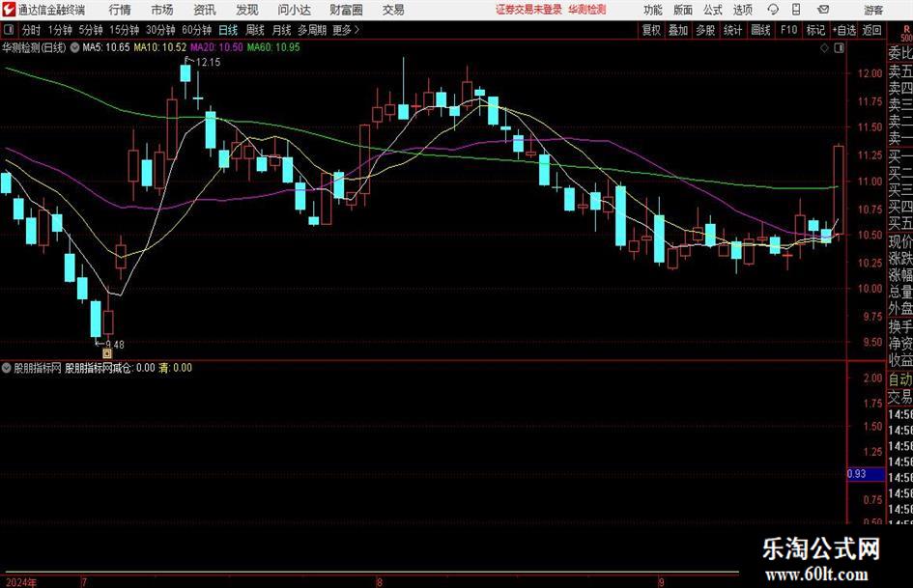Click the red R 500 indicator

click(x=906, y=33)
